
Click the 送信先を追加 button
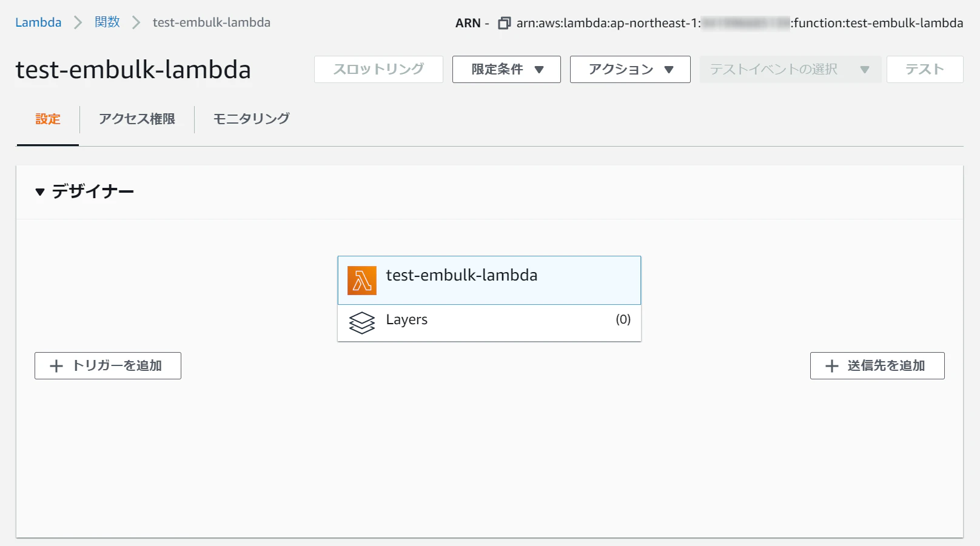point(878,366)
